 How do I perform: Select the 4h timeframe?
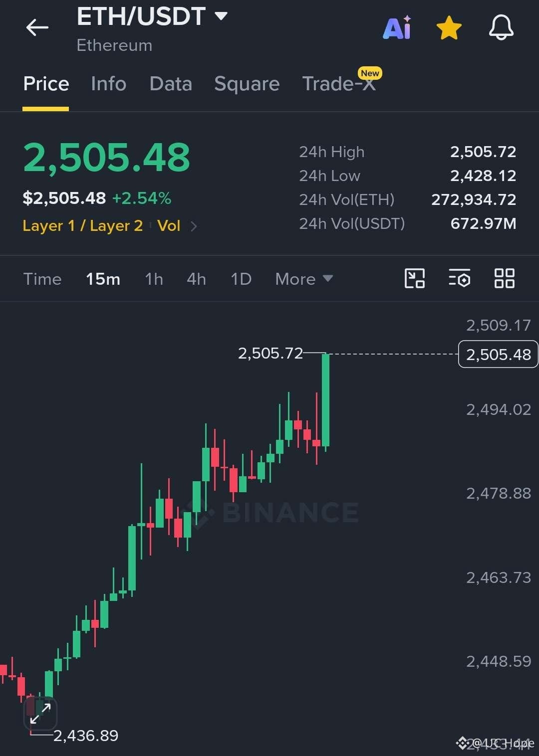pos(196,279)
